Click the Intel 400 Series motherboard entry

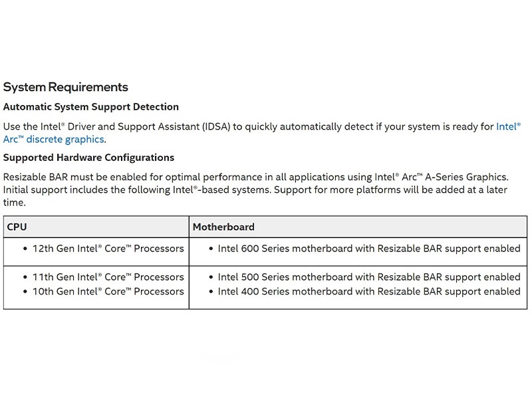tap(368, 291)
